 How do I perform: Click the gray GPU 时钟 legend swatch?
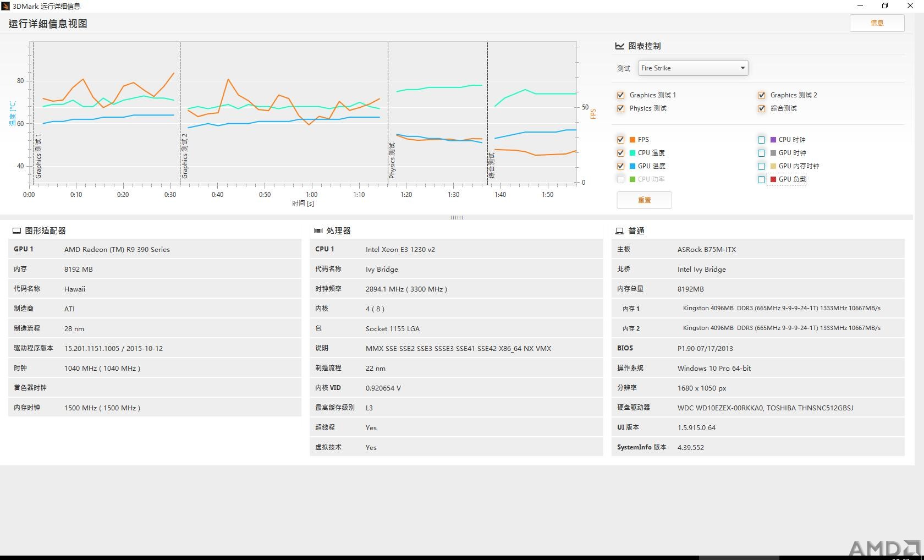coord(773,153)
